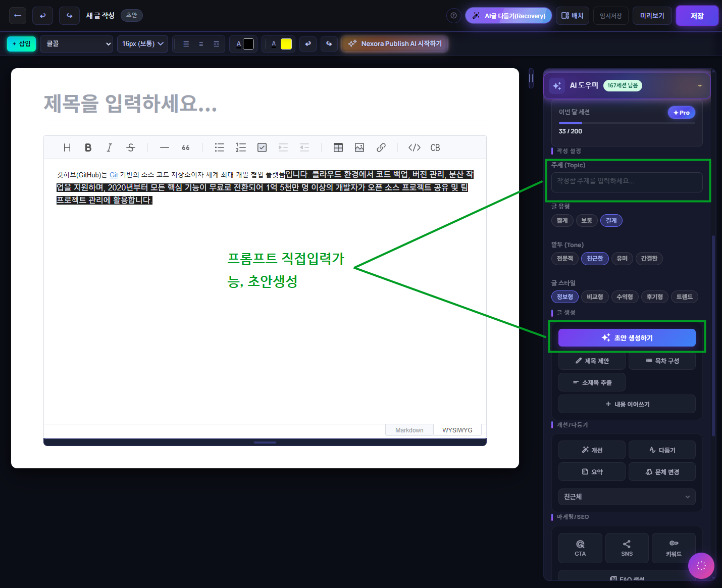Insert a table using table icon

point(338,148)
